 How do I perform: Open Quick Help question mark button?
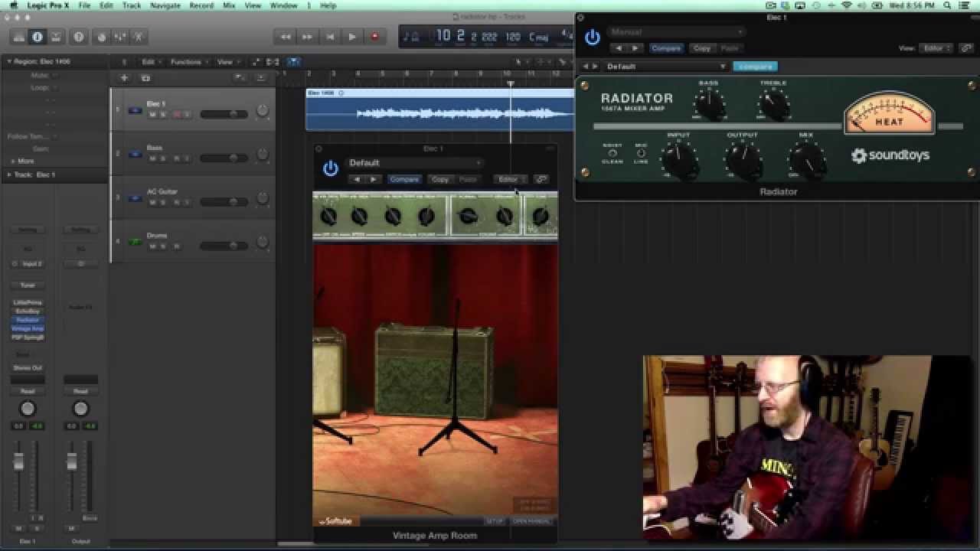pos(78,37)
